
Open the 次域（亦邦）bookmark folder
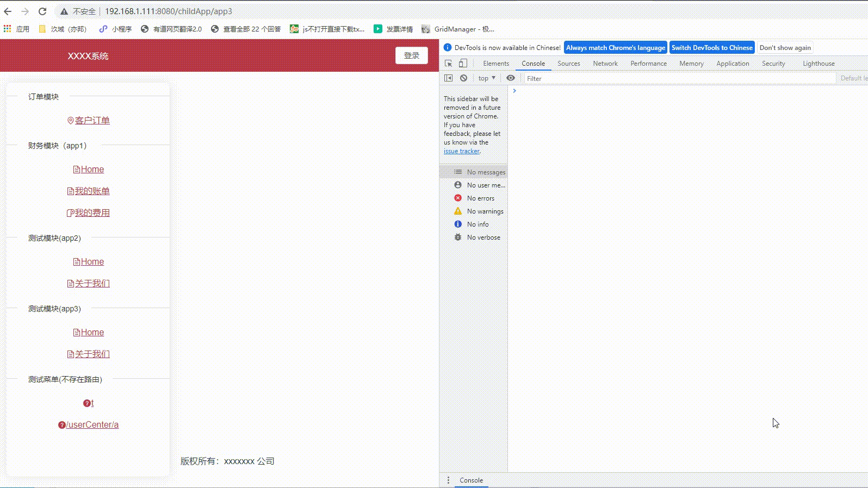(x=63, y=29)
